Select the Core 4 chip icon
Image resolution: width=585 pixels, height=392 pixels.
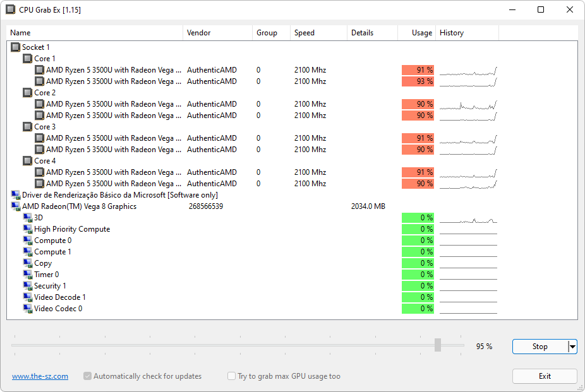point(28,161)
